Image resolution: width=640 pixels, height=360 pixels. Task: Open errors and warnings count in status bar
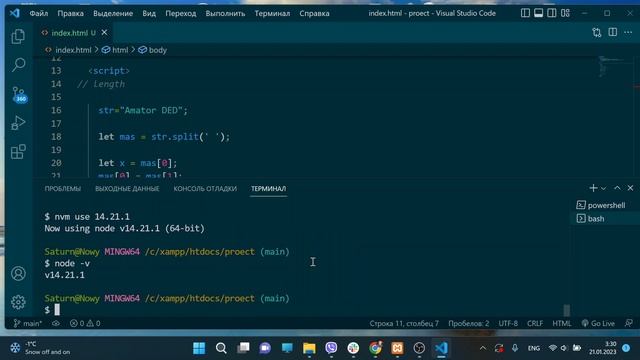click(85, 324)
